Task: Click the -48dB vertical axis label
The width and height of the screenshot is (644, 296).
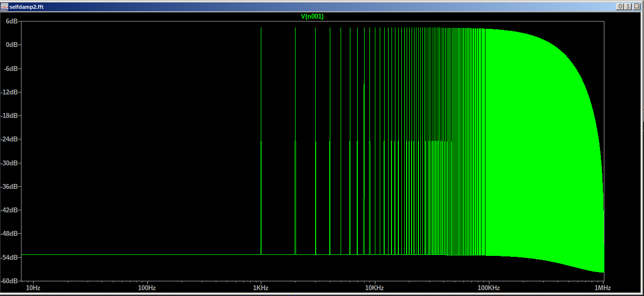Action: pyautogui.click(x=10, y=233)
